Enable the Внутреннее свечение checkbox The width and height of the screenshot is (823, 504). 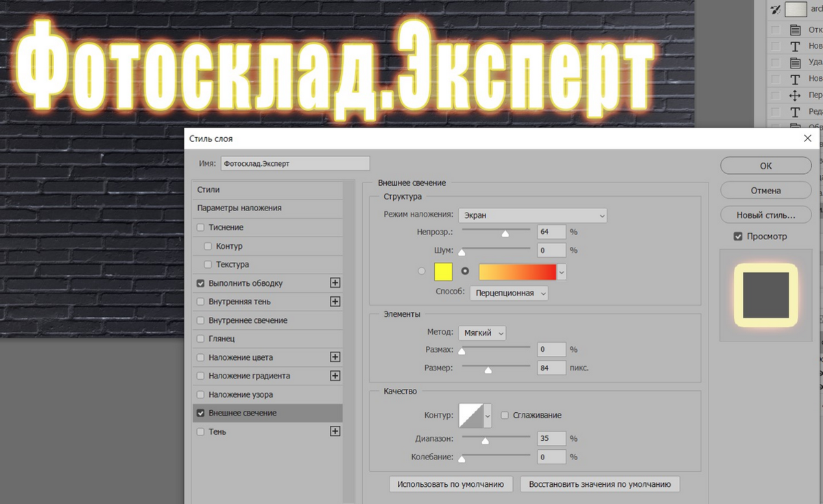(200, 320)
